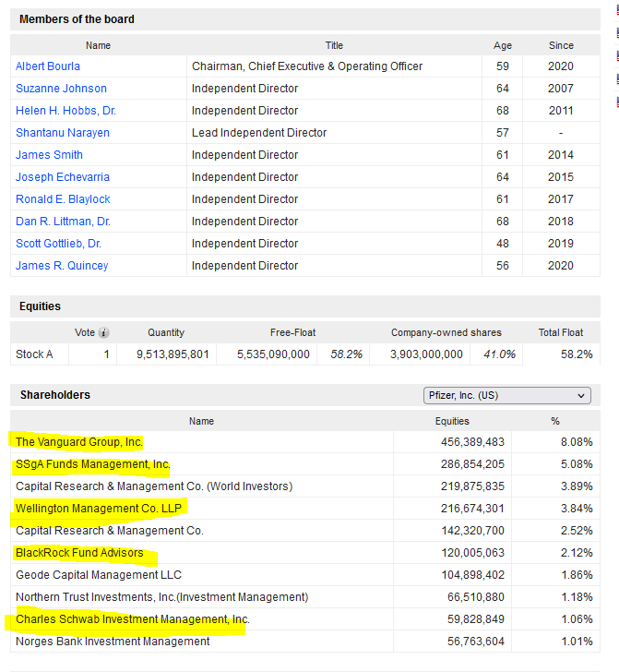
Task: Open Ronald E. Blaylock profile link
Action: click(x=63, y=199)
